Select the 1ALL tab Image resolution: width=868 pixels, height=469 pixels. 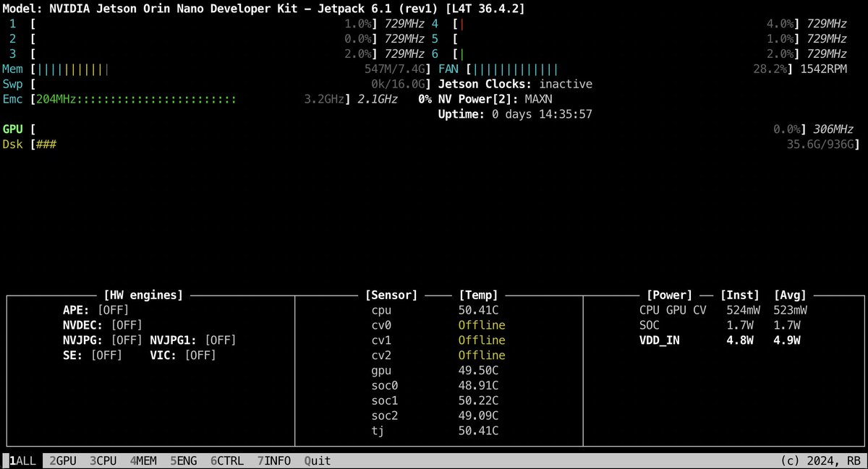[22, 460]
